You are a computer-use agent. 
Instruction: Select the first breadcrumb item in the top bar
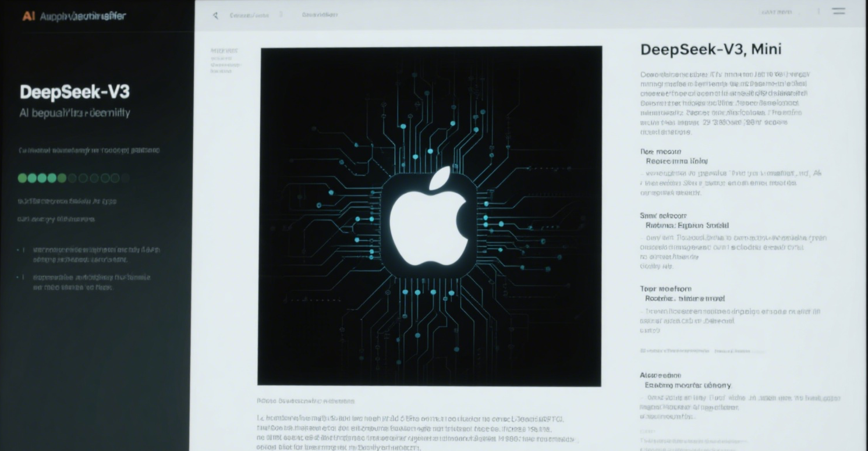(249, 15)
